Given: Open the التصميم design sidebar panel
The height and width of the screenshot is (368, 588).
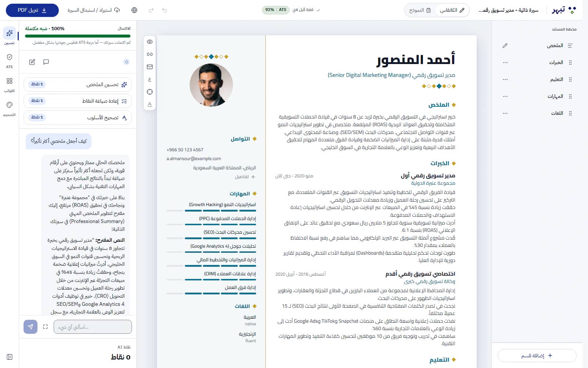Looking at the screenshot, I should pos(10,109).
